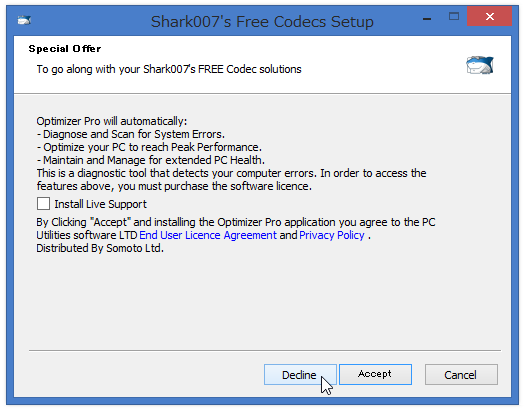Click the "Distributed By Somoto Ltd." text
524x415 pixels.
(x=100, y=248)
